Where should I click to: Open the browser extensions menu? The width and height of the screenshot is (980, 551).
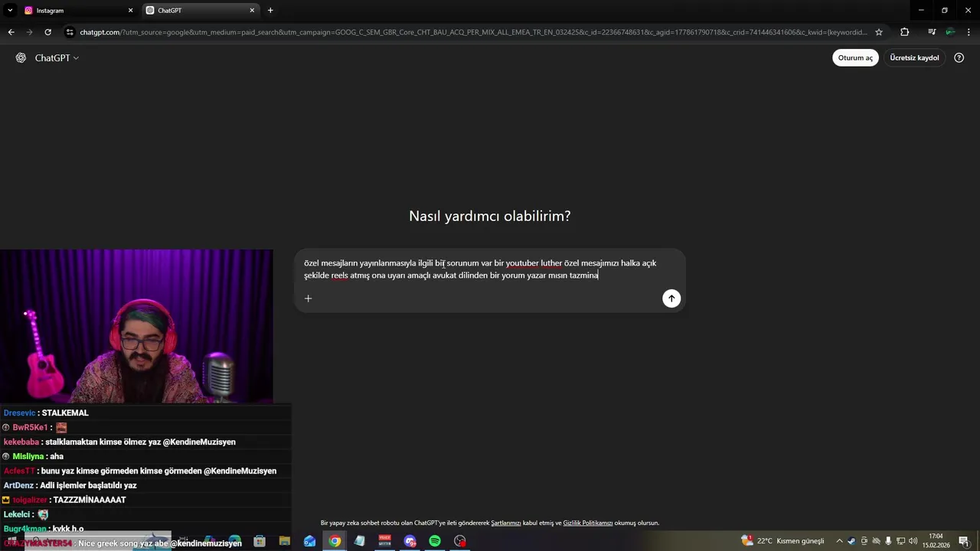(905, 32)
